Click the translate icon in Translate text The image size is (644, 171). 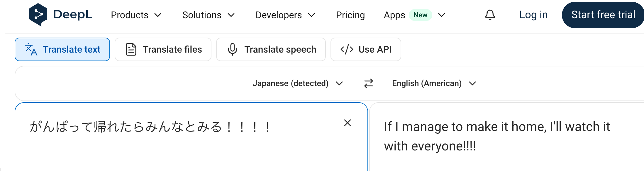[31, 49]
